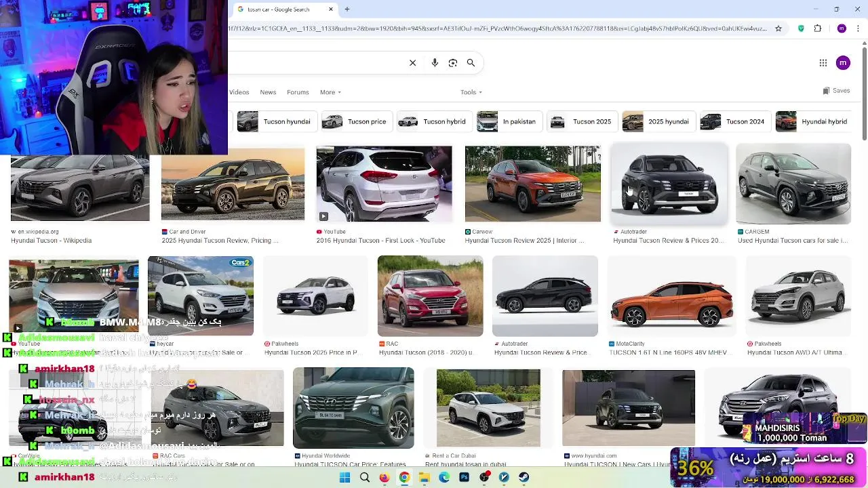Close the 'tosan car - Google Search' tab
The height and width of the screenshot is (488, 868).
[331, 9]
